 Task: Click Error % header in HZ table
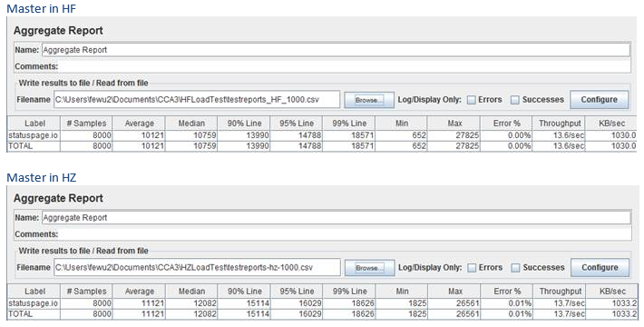(507, 292)
